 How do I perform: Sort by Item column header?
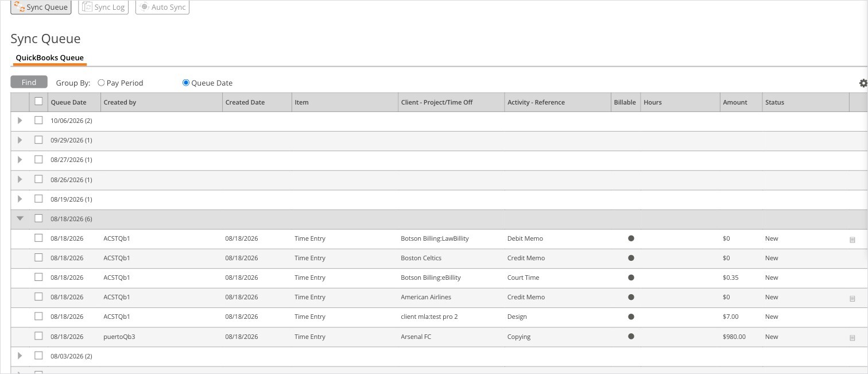pyautogui.click(x=345, y=102)
